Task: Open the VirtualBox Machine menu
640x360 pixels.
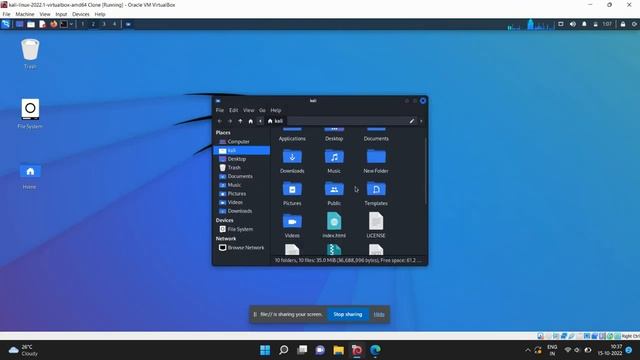Action: click(x=25, y=14)
